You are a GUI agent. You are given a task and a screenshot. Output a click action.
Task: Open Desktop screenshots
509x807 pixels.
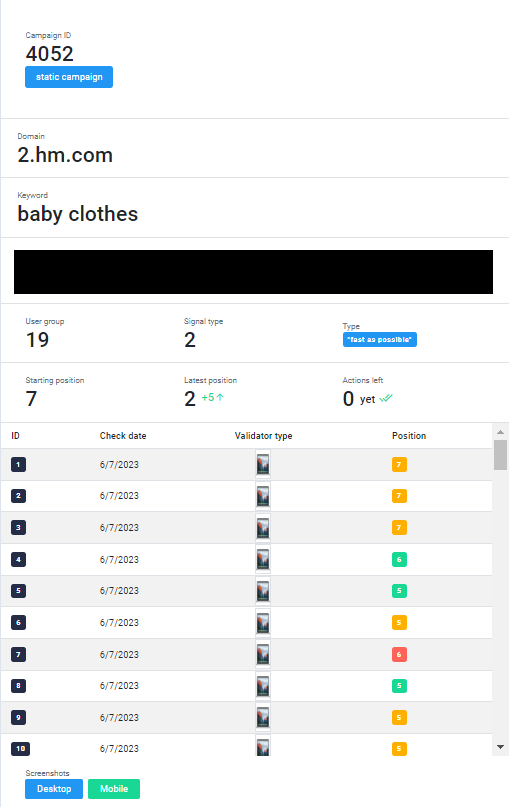(54, 788)
